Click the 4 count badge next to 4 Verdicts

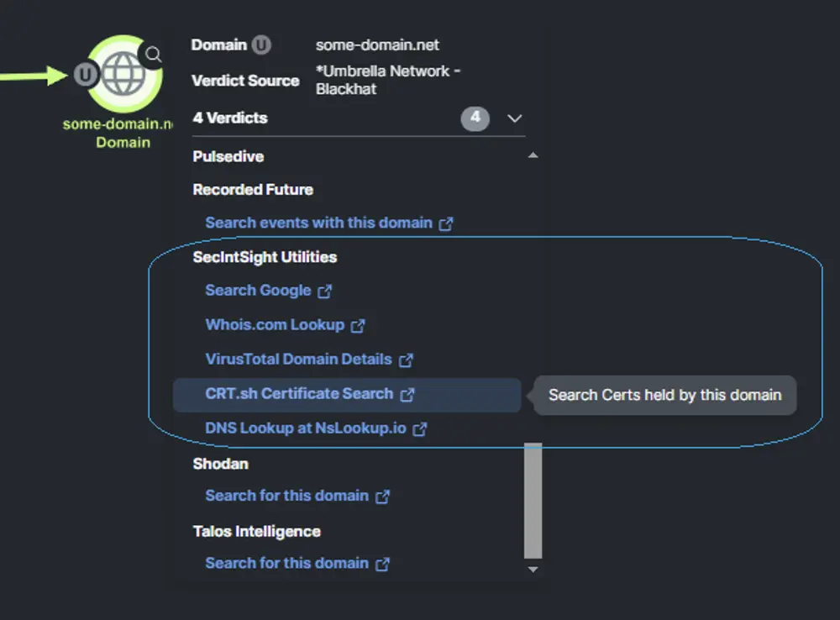coord(475,118)
